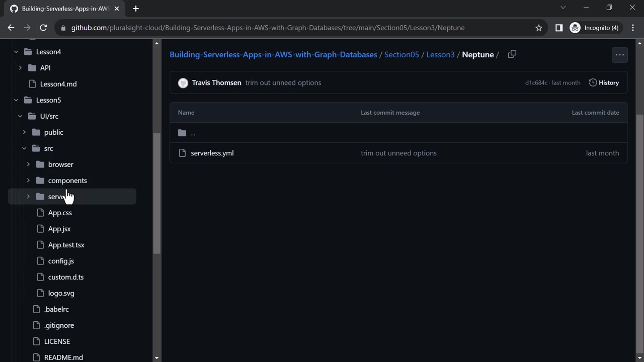Expand the components folder chevron
644x362 pixels.
[x=28, y=180]
